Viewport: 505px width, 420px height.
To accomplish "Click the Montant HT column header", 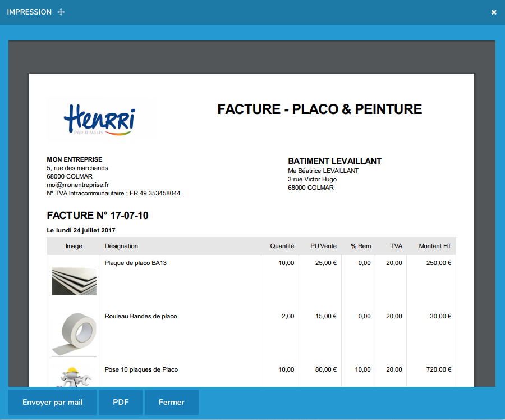I will pos(435,246).
